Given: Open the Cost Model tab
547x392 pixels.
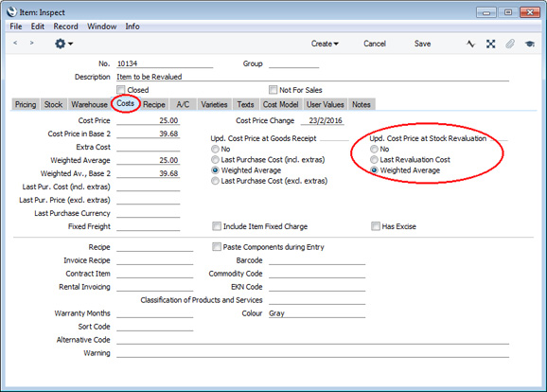Looking at the screenshot, I should click(x=280, y=104).
